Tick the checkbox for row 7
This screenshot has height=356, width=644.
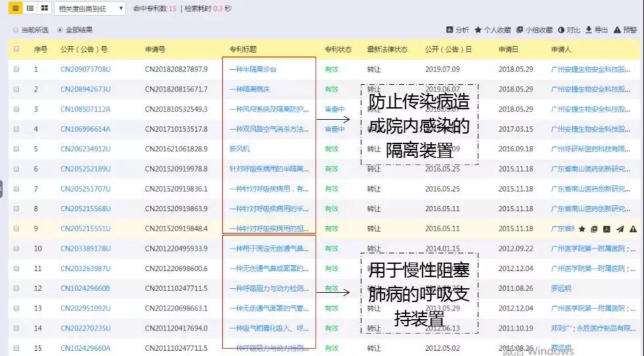coord(16,189)
